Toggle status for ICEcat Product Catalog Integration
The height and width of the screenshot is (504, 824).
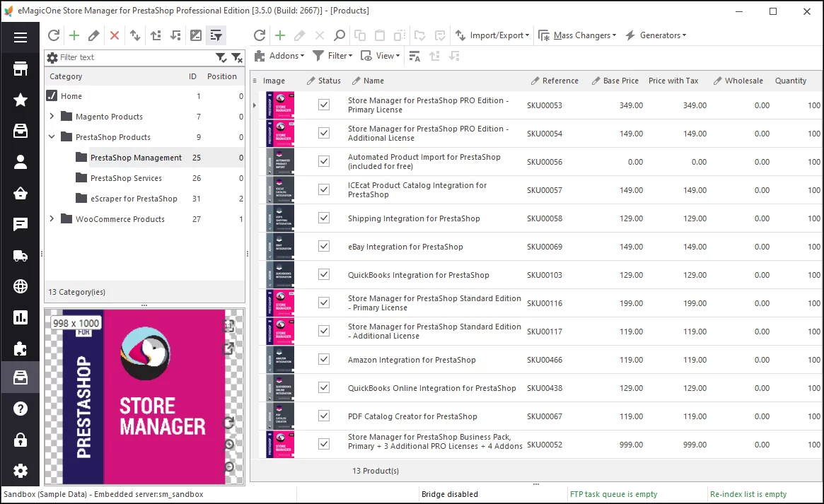click(x=324, y=189)
